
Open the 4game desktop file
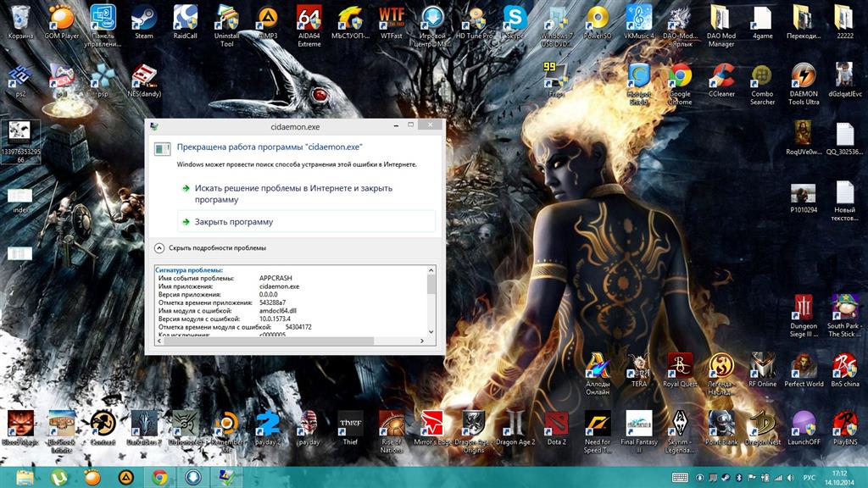[762, 22]
